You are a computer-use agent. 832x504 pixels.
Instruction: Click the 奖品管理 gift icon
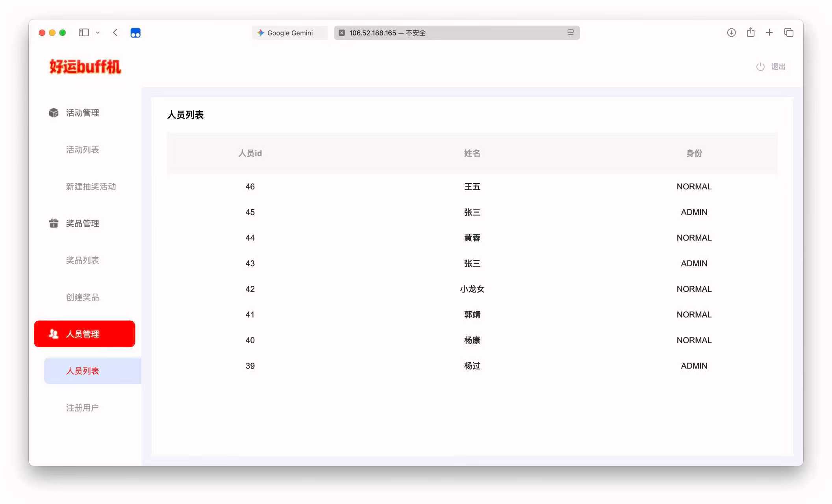click(54, 223)
